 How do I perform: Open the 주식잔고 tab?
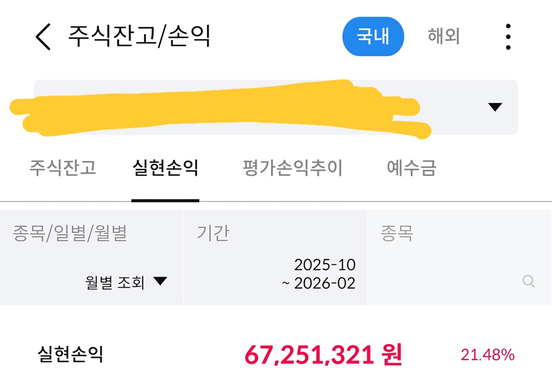click(63, 168)
